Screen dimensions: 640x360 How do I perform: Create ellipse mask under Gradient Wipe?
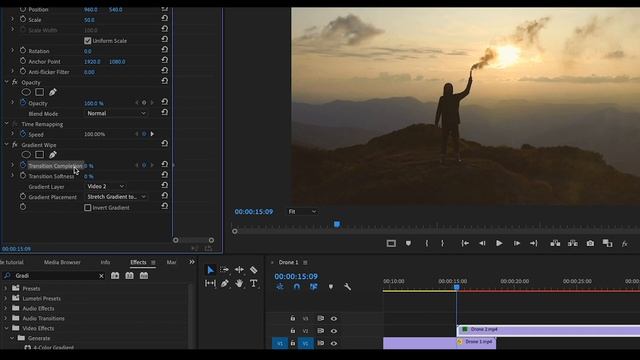tap(26, 155)
